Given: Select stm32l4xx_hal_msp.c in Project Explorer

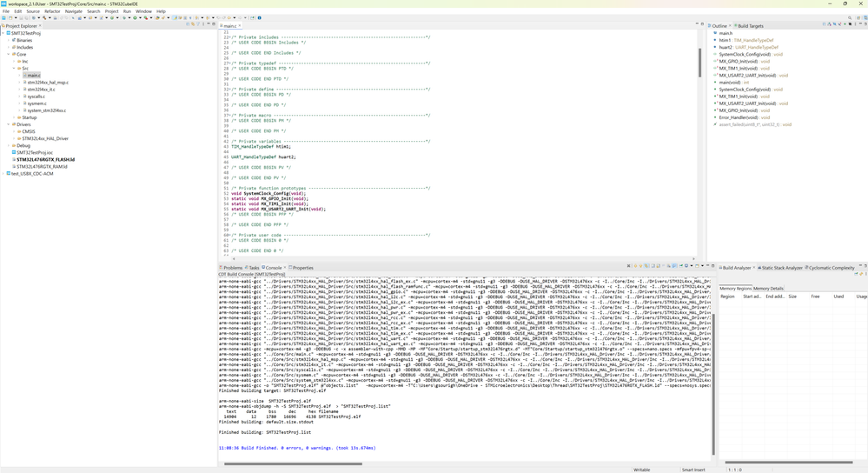Looking at the screenshot, I should pos(48,83).
